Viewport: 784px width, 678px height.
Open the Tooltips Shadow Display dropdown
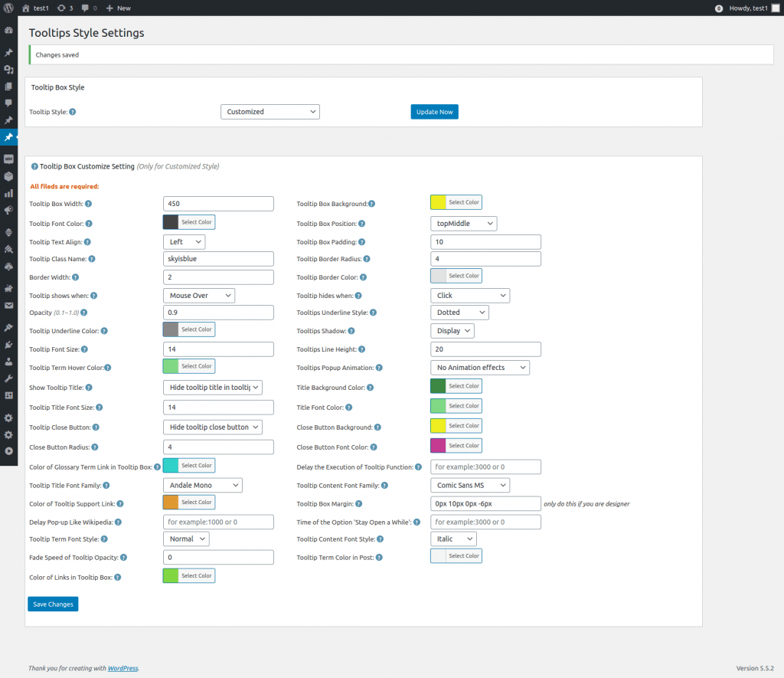[x=452, y=331]
